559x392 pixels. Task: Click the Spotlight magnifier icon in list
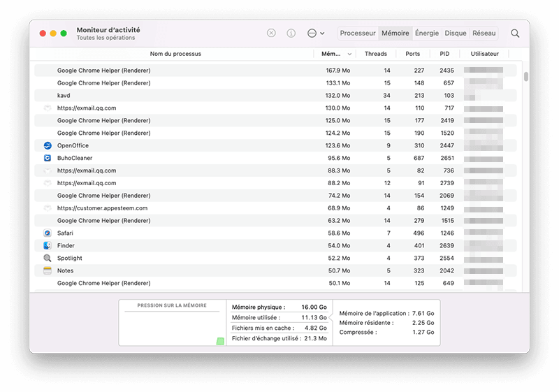coord(48,259)
